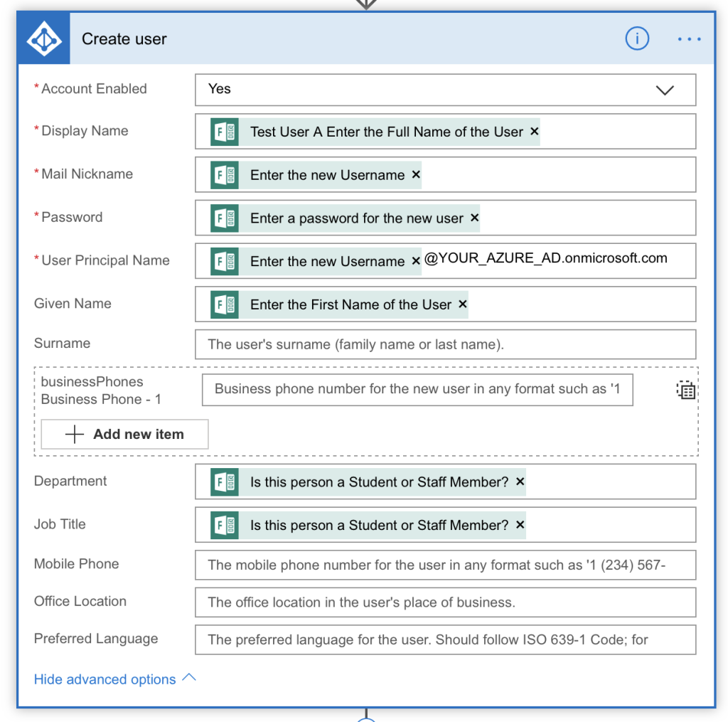Remove the password token from the Password field
The height and width of the screenshot is (722, 728).
click(473, 218)
